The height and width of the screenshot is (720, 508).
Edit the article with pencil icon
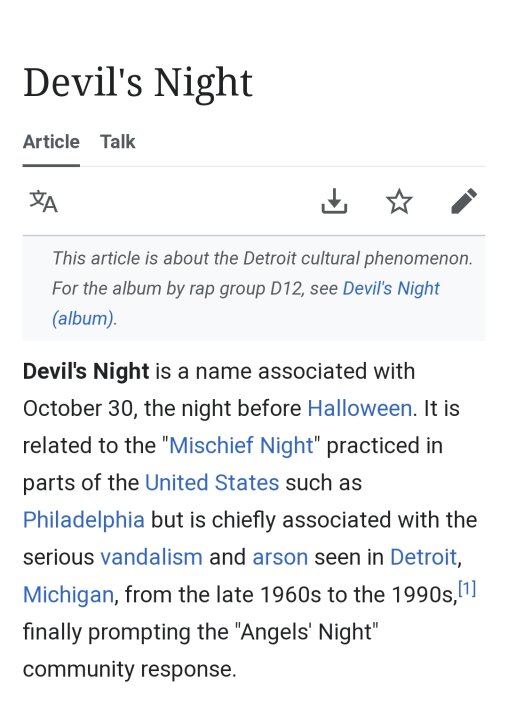(x=464, y=201)
